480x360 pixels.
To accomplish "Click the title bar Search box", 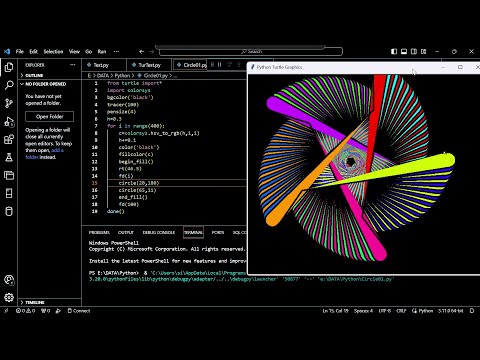I will [251, 51].
